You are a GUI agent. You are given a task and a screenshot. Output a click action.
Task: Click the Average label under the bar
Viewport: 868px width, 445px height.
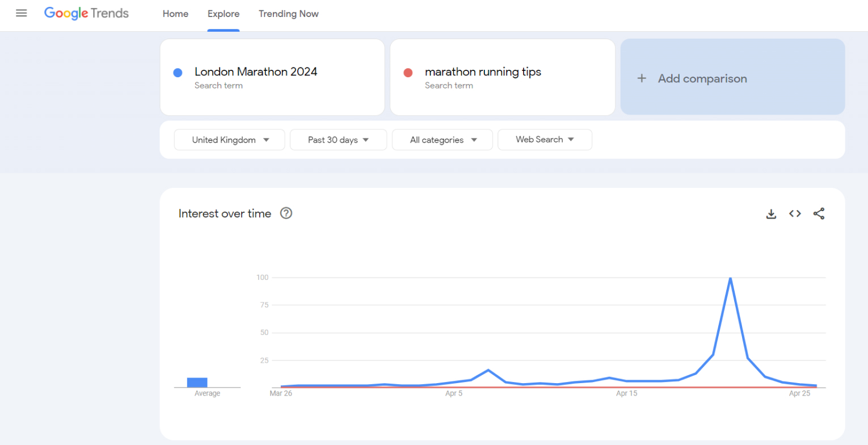coord(207,393)
